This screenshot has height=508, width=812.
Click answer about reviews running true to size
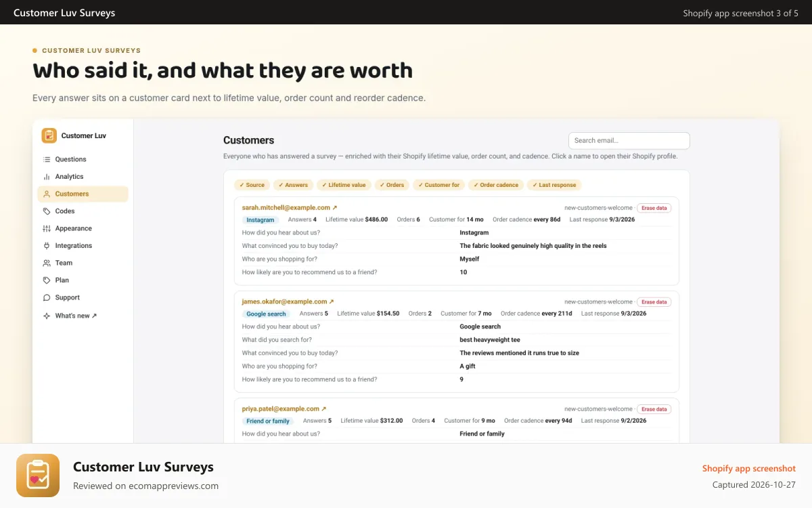[520, 353]
